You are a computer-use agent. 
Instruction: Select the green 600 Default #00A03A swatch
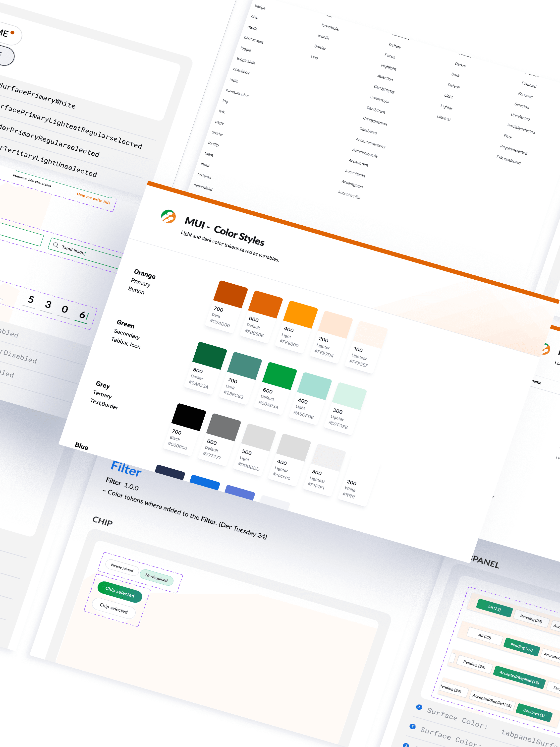point(280,376)
